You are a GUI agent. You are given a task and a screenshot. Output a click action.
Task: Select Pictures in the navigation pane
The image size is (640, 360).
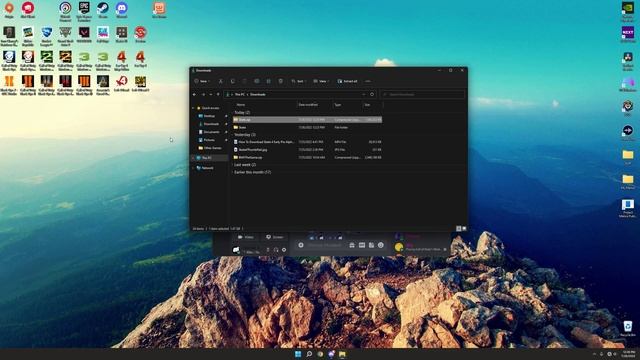point(209,140)
